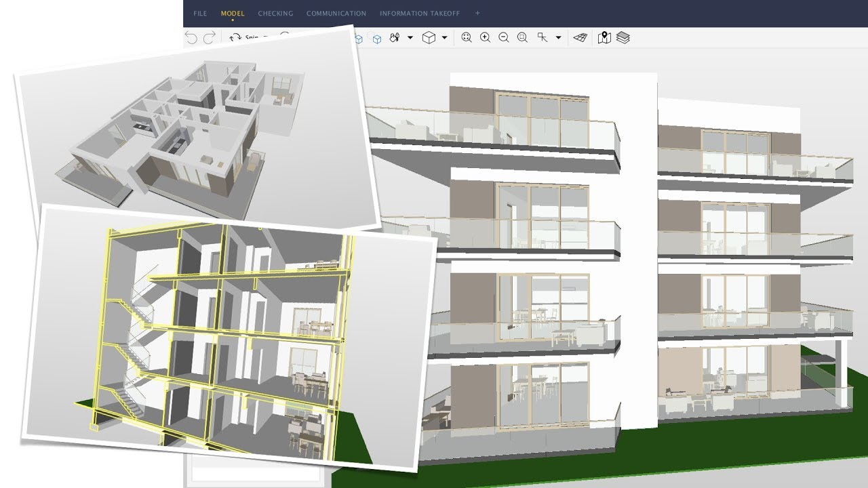Click the Redo arrow icon

coord(210,38)
